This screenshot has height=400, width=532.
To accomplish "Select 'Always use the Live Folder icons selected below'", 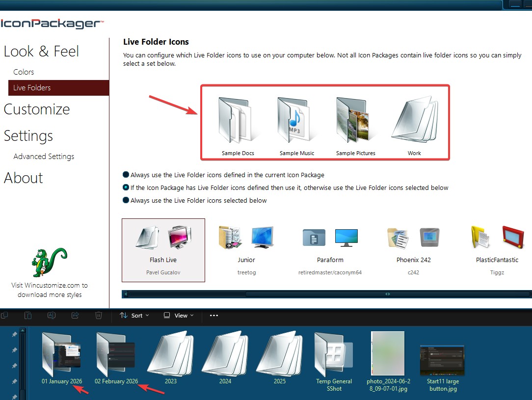I will pyautogui.click(x=126, y=200).
